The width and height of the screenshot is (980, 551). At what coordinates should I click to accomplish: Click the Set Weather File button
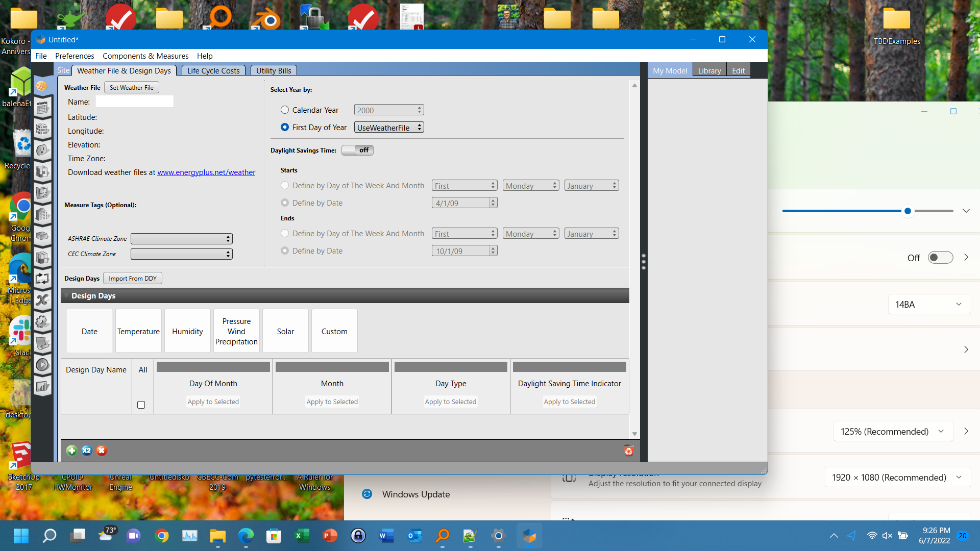pyautogui.click(x=132, y=88)
